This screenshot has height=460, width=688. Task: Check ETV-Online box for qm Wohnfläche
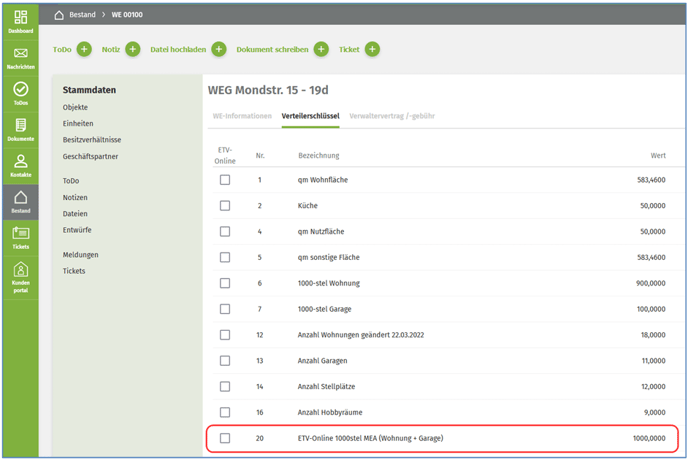coord(225,180)
